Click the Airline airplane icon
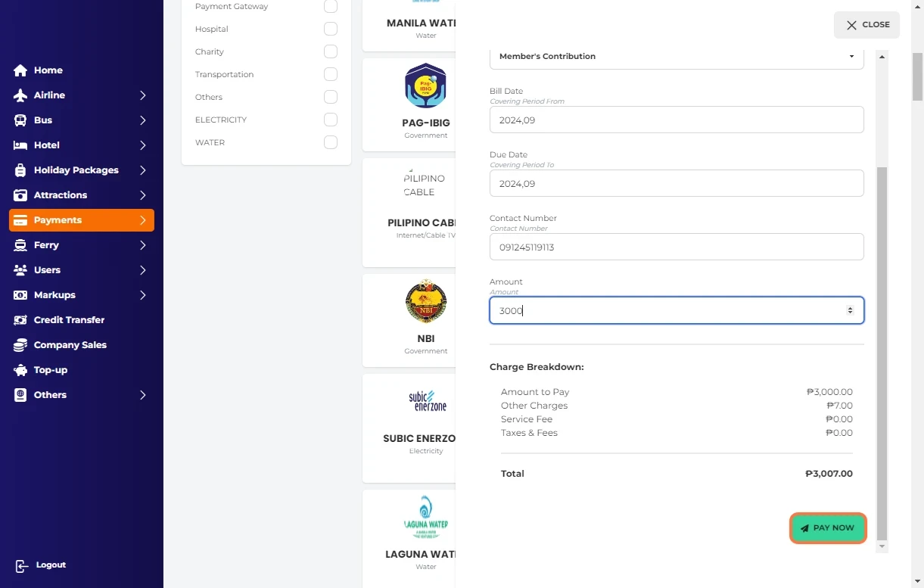This screenshot has height=588, width=924. 20,95
